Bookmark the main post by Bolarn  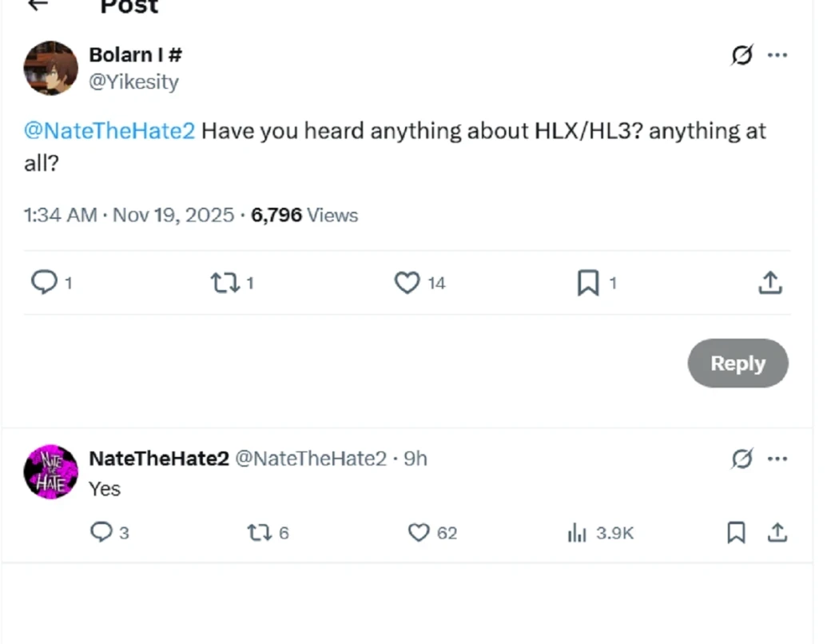[588, 282]
